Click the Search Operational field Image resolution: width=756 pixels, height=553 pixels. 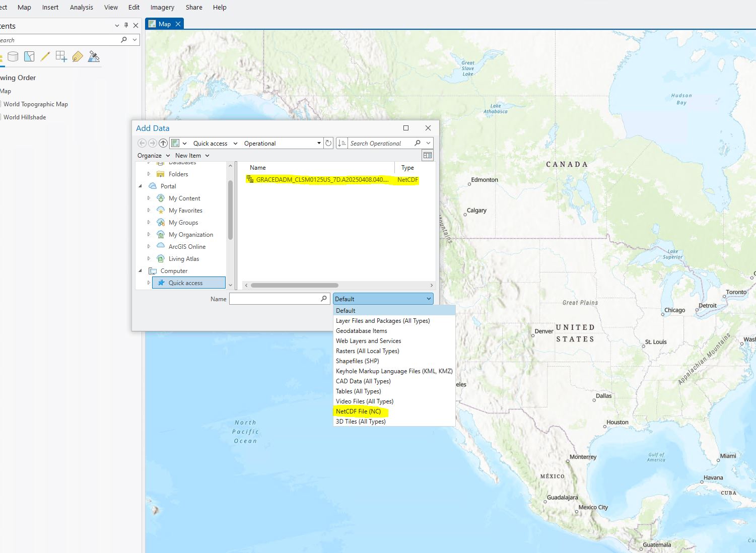380,144
